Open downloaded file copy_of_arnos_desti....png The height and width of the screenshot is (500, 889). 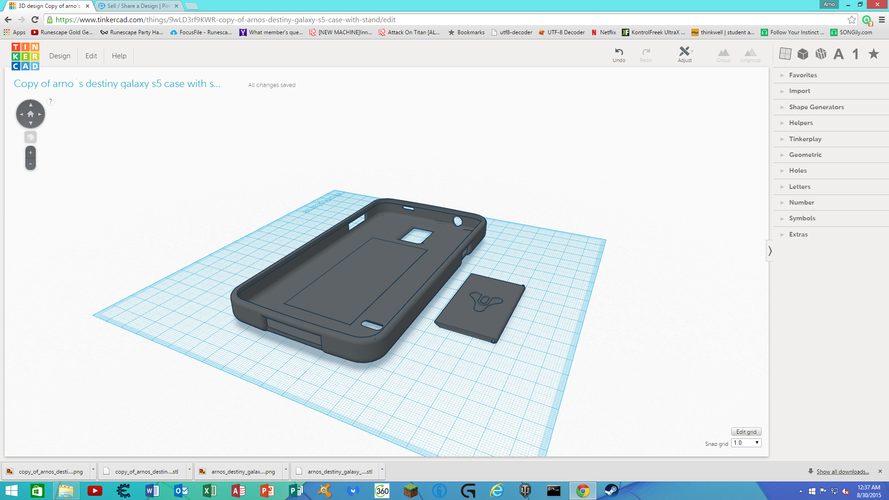coord(45,471)
